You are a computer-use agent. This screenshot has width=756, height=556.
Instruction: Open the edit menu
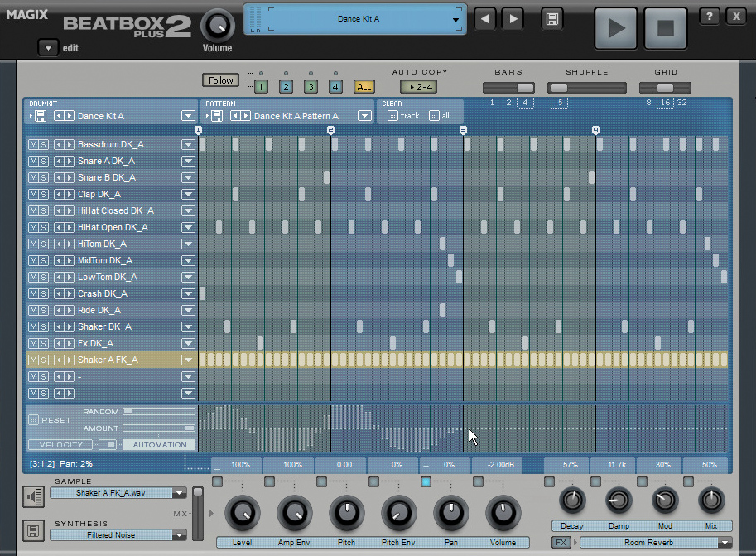tap(48, 48)
